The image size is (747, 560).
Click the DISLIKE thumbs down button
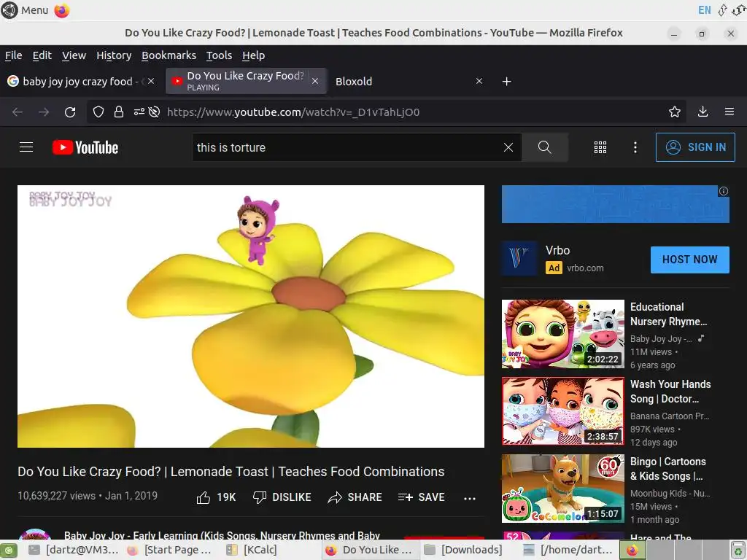point(282,497)
